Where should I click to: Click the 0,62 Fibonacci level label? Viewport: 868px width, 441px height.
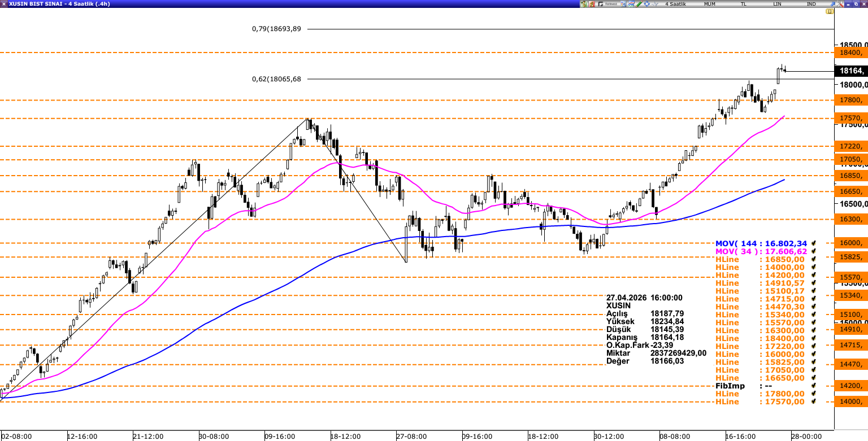coord(276,79)
